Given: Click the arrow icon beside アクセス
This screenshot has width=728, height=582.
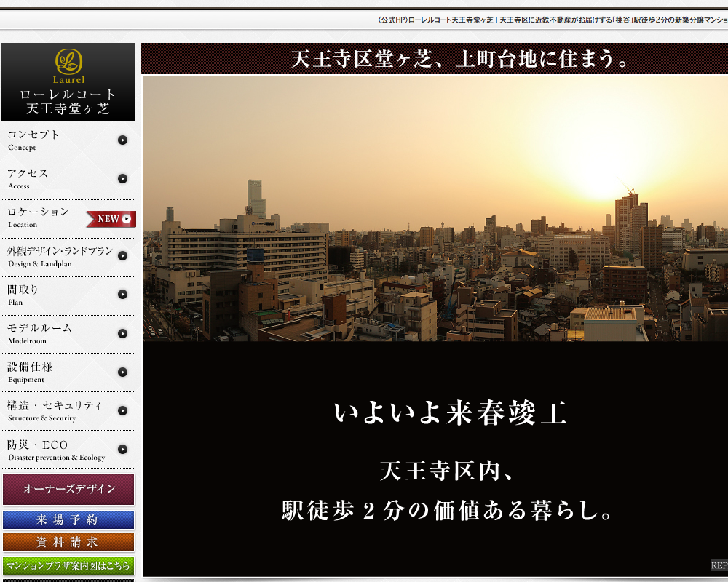Looking at the screenshot, I should point(122,179).
